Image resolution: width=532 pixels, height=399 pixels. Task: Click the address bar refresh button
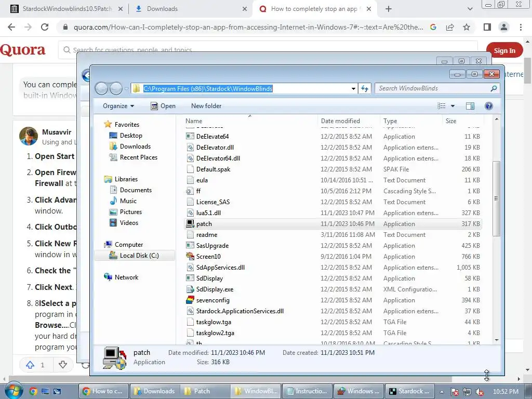[365, 88]
